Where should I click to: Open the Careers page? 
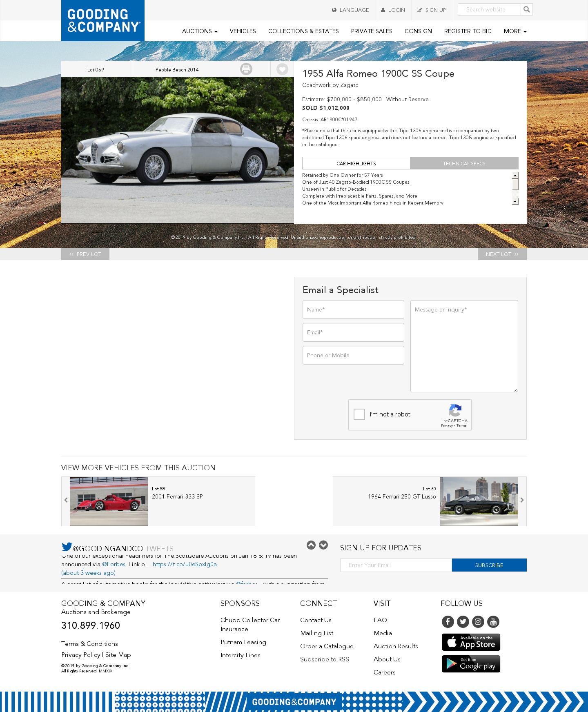385,672
